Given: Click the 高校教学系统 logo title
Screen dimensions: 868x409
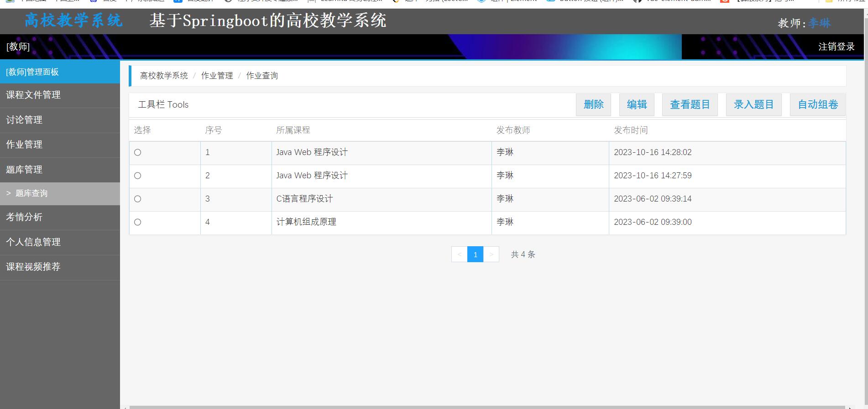Looking at the screenshot, I should 73,21.
